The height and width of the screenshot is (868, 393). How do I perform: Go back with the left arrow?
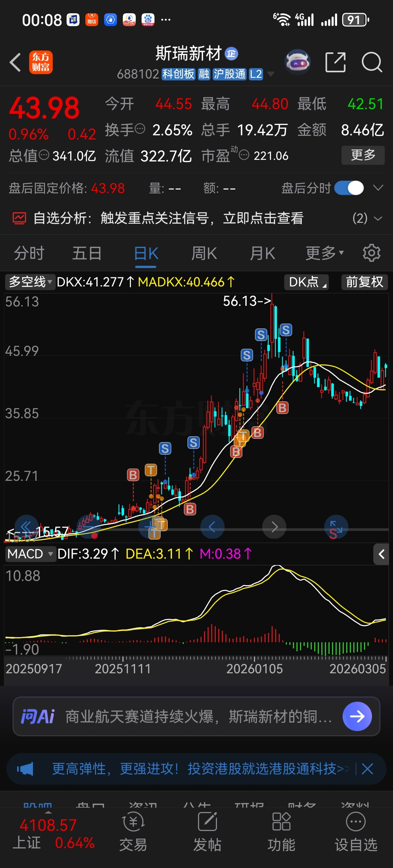[15, 62]
